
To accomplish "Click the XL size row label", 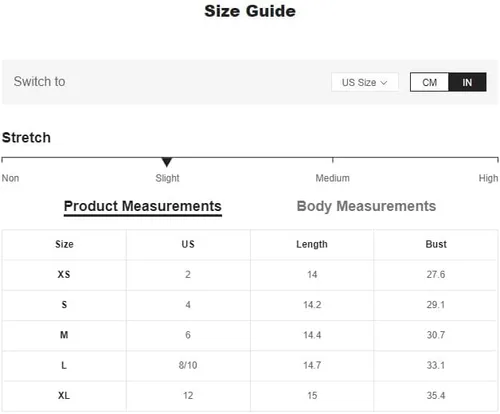I will point(64,396).
